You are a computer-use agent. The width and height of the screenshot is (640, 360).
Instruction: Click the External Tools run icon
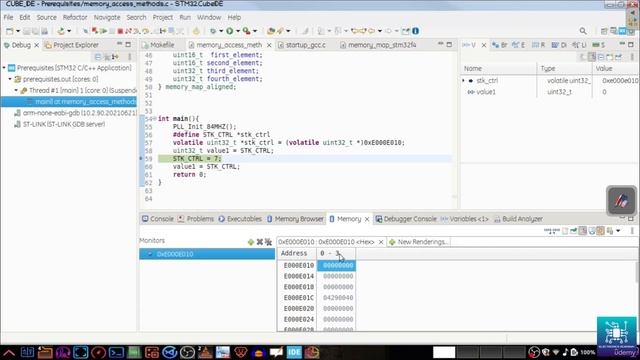click(247, 31)
